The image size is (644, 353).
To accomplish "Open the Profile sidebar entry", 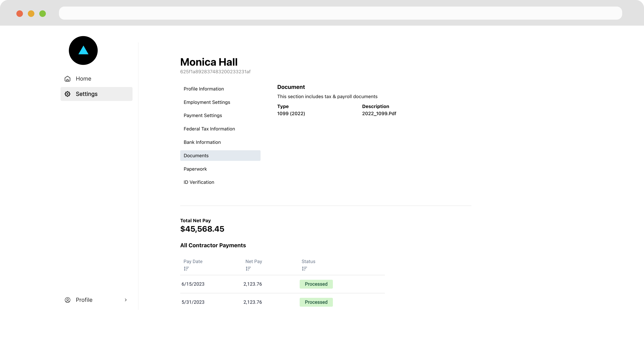I will (x=96, y=300).
